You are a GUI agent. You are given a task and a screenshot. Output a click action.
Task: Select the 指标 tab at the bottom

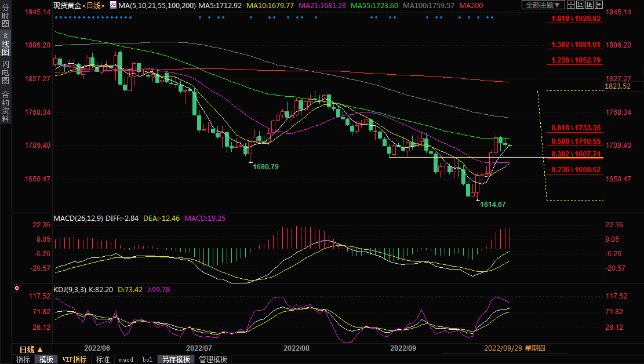pos(23,359)
